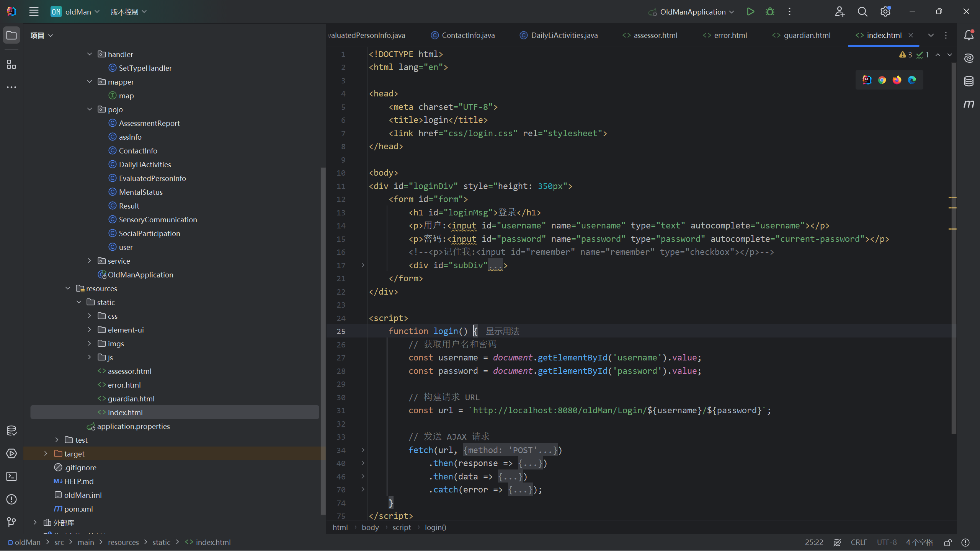Open the Database tool window on the right
980x551 pixels.
coord(969,81)
